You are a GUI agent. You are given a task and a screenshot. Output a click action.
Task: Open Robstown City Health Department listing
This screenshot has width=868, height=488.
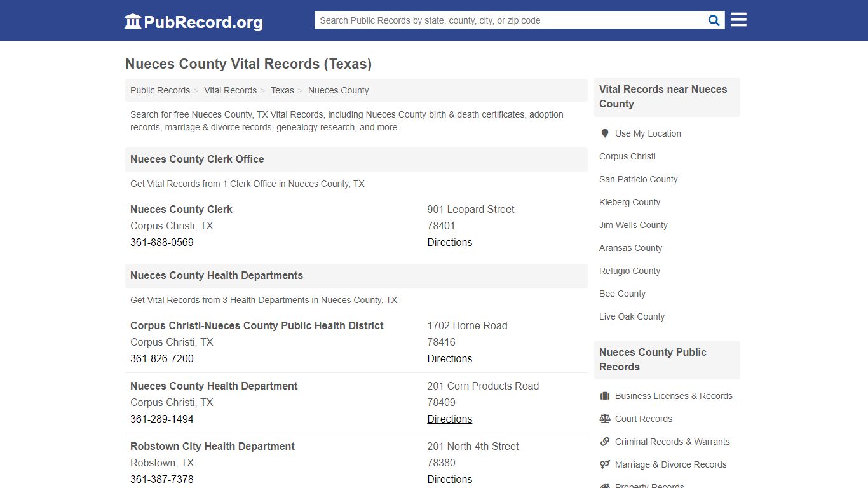pos(212,446)
